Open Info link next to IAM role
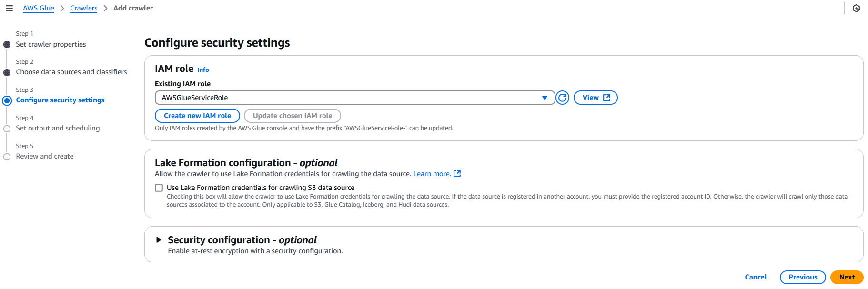The width and height of the screenshot is (868, 289). tap(203, 70)
